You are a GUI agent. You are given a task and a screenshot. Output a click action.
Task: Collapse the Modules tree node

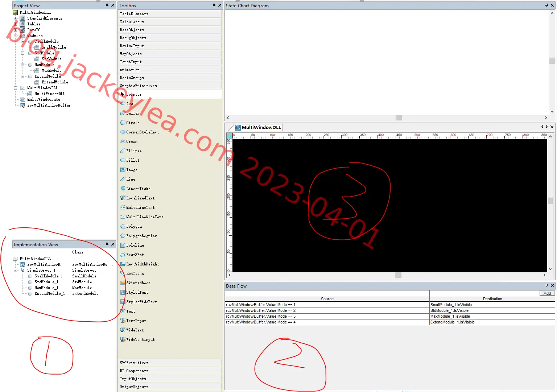pos(15,36)
